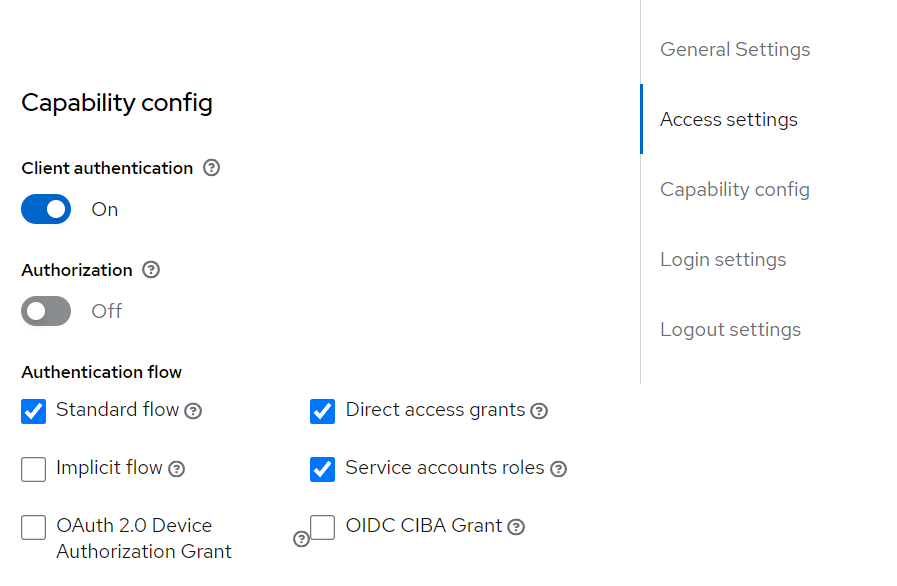Open help icon beside Client authentication
The image size is (897, 586).
(x=211, y=168)
